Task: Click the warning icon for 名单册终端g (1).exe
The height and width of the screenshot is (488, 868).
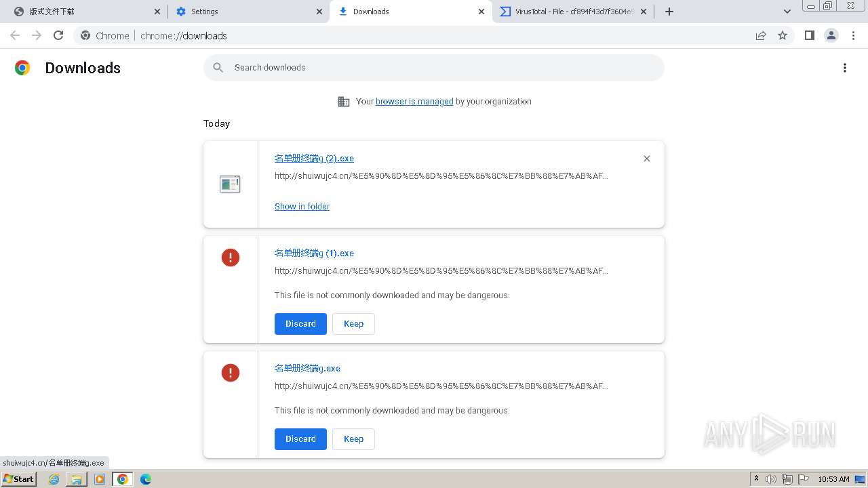Action: (231, 258)
